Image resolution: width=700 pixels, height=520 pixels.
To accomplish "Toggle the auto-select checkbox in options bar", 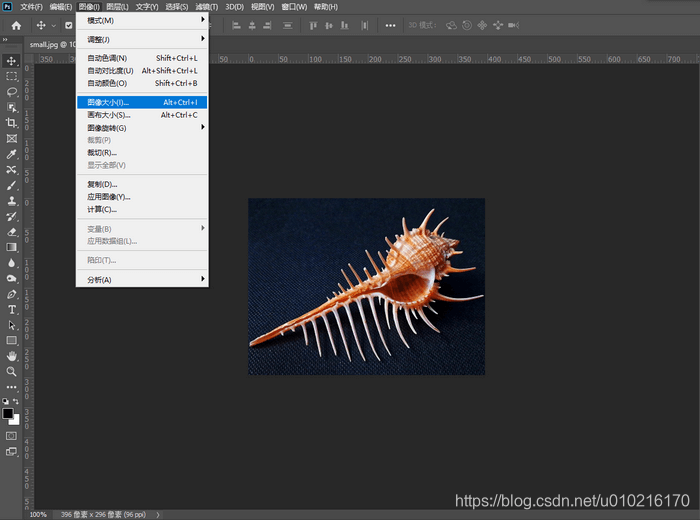I will pyautogui.click(x=69, y=25).
